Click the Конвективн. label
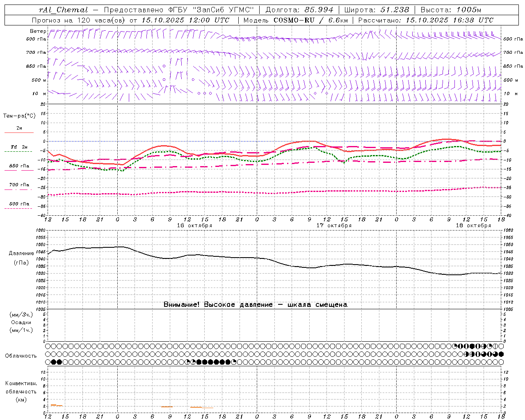The width and height of the screenshot is (525, 420). click(x=21, y=383)
